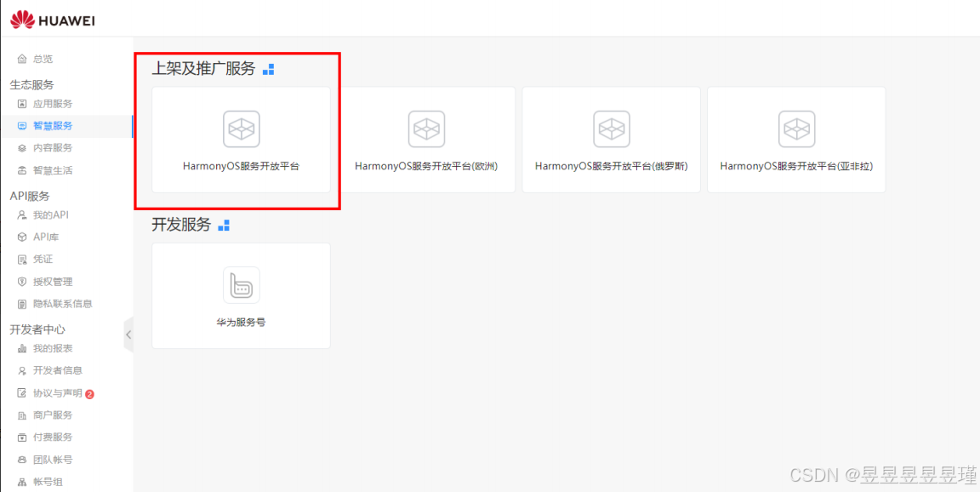Screen dimensions: 980x492
Task: Open HarmonyOS服务开放平台(欧洲) card
Action: pos(426,140)
